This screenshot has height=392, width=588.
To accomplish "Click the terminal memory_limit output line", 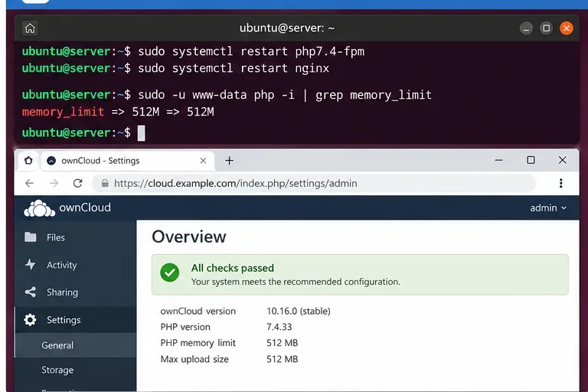I will coord(118,112).
